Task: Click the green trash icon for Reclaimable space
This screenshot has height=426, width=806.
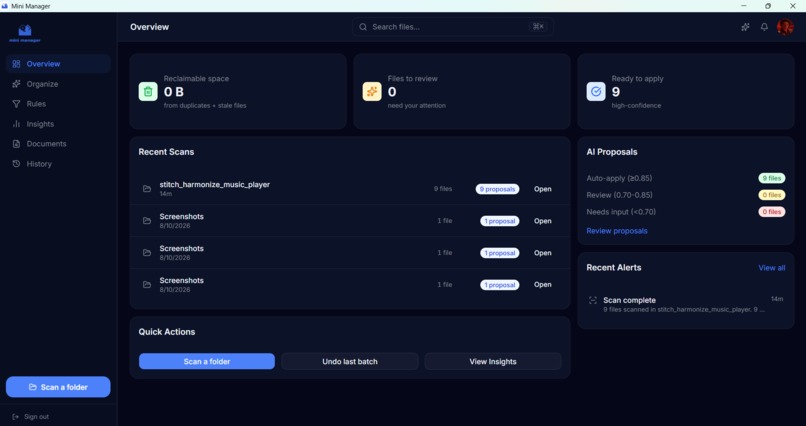Action: pyautogui.click(x=148, y=91)
